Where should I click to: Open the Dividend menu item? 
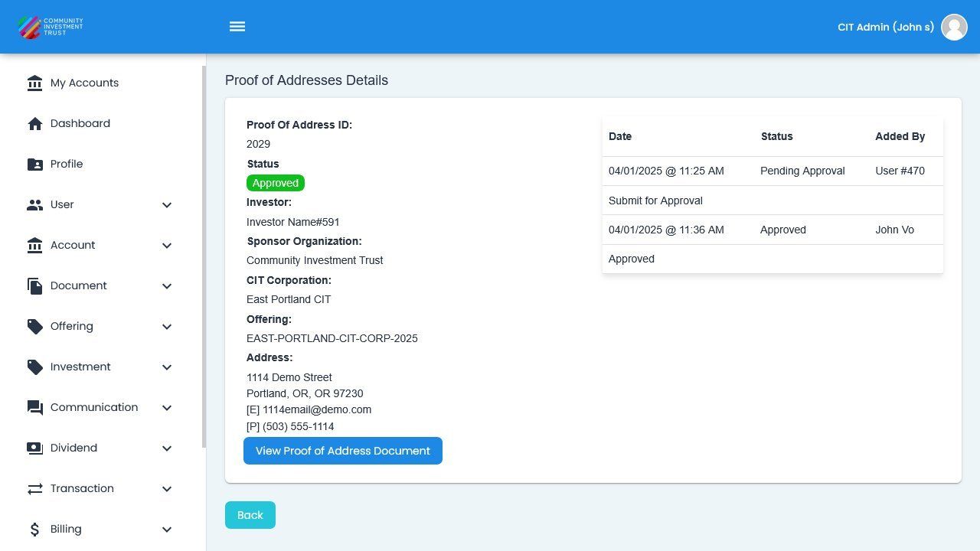pos(73,448)
